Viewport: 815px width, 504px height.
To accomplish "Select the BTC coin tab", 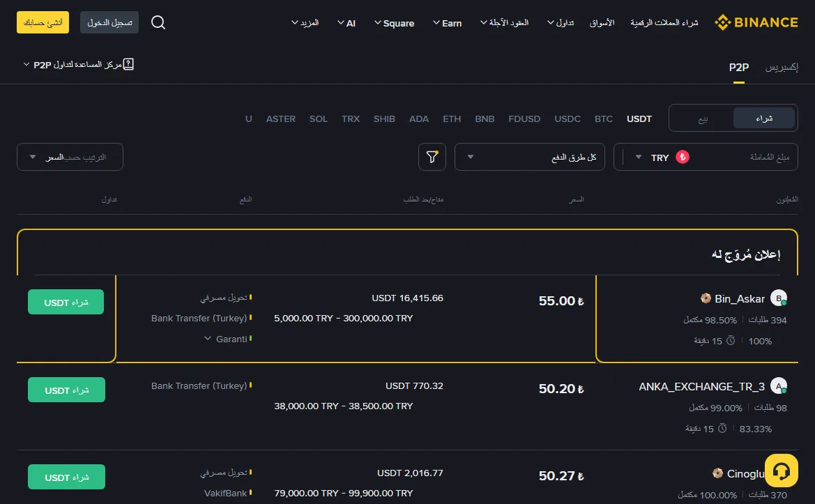I will click(x=604, y=119).
